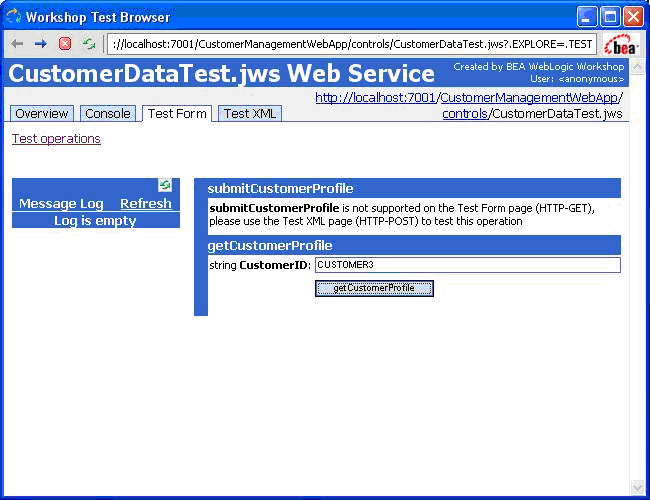650x500 pixels.
Task: Click 'Created by BEA WebLogic Workshop' text
Action: [538, 67]
